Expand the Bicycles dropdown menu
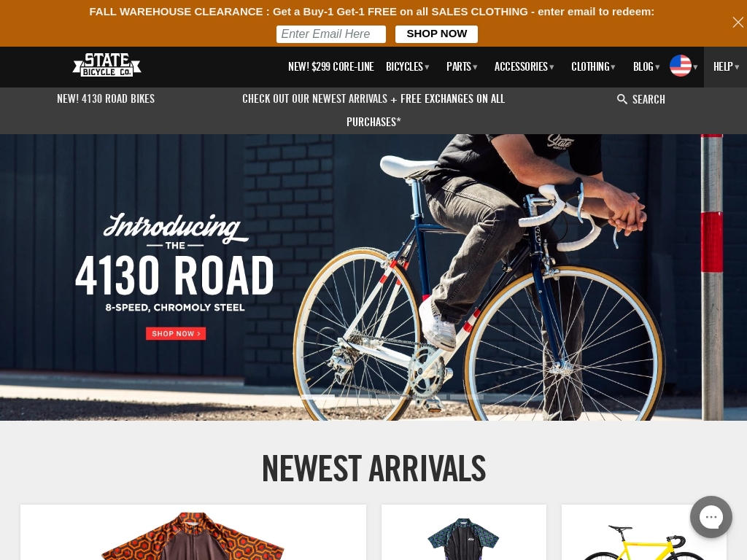The width and height of the screenshot is (747, 560). [407, 66]
